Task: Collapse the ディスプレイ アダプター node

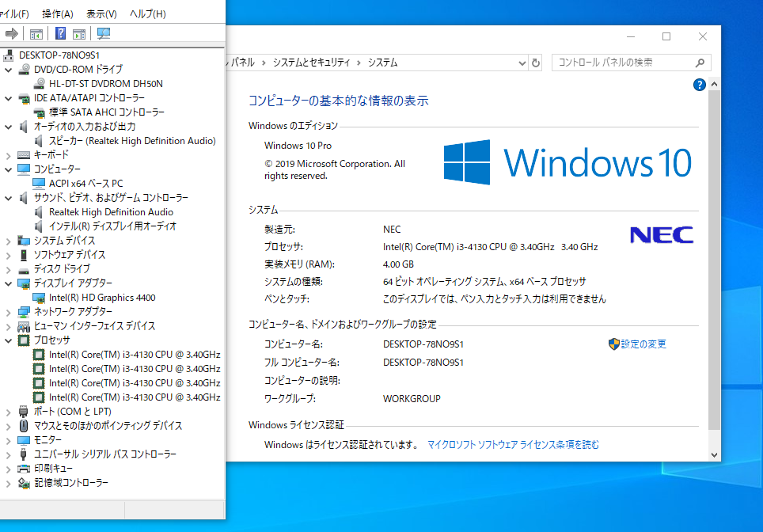Action: pyautogui.click(x=8, y=283)
